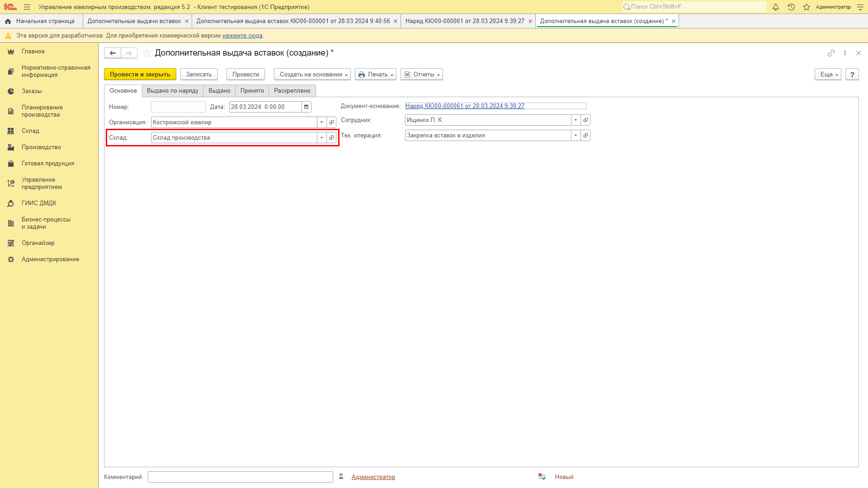Image resolution: width=868 pixels, height=488 pixels.
Task: Open Администрирование section in sidebar
Action: pyautogui.click(x=49, y=259)
